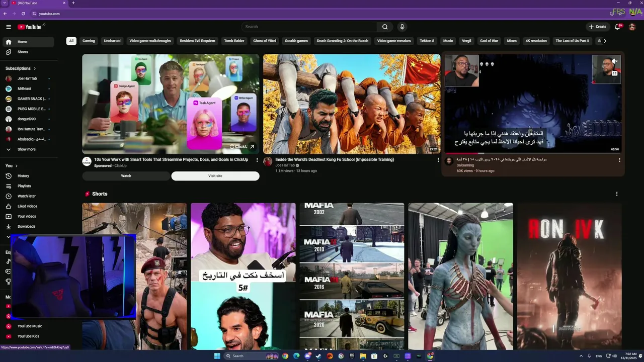Click the Watch button on ad
The width and height of the screenshot is (644, 362).
(126, 176)
